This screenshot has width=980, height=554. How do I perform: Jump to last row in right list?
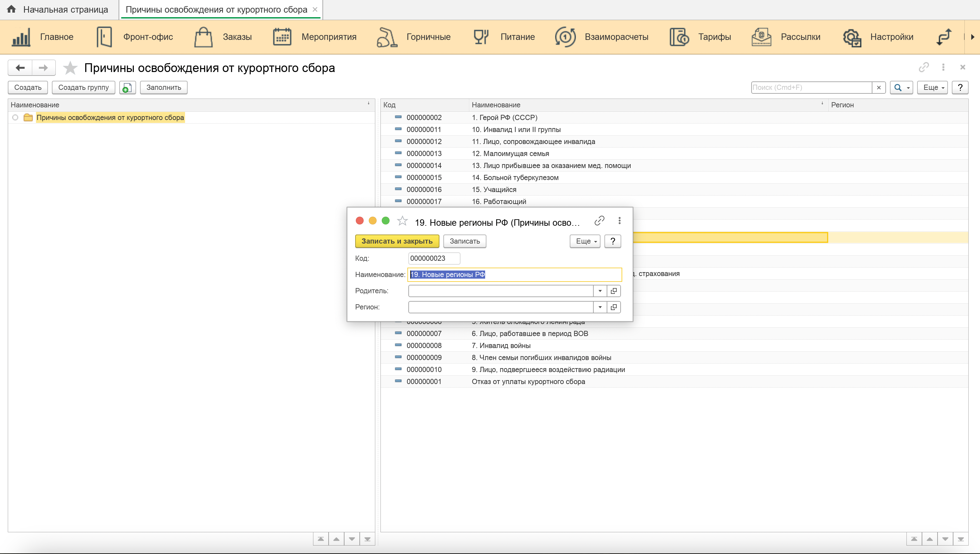[961, 539]
